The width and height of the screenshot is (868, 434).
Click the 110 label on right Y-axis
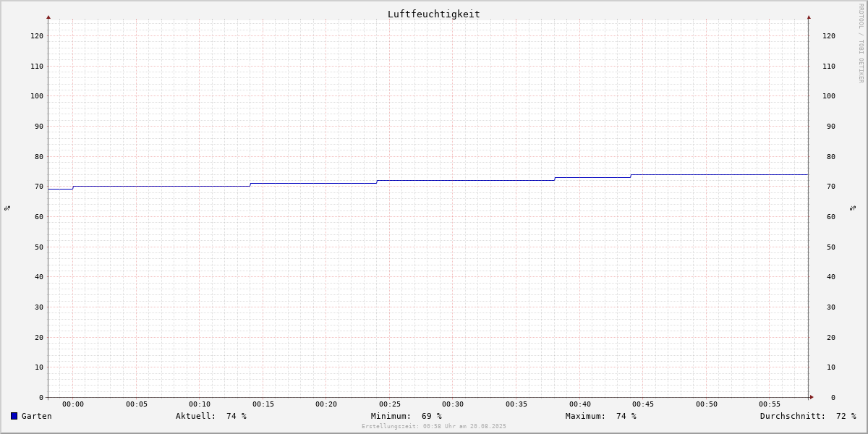point(829,66)
